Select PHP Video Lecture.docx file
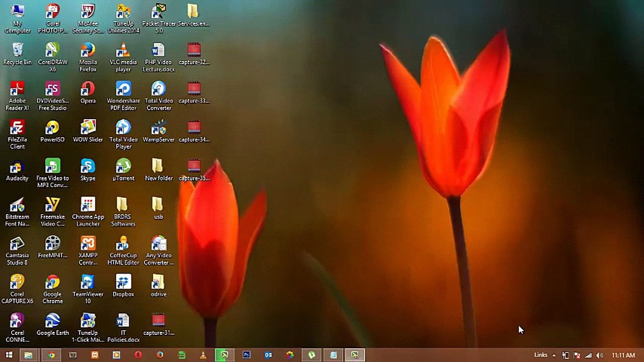644x362 pixels. coord(158,57)
